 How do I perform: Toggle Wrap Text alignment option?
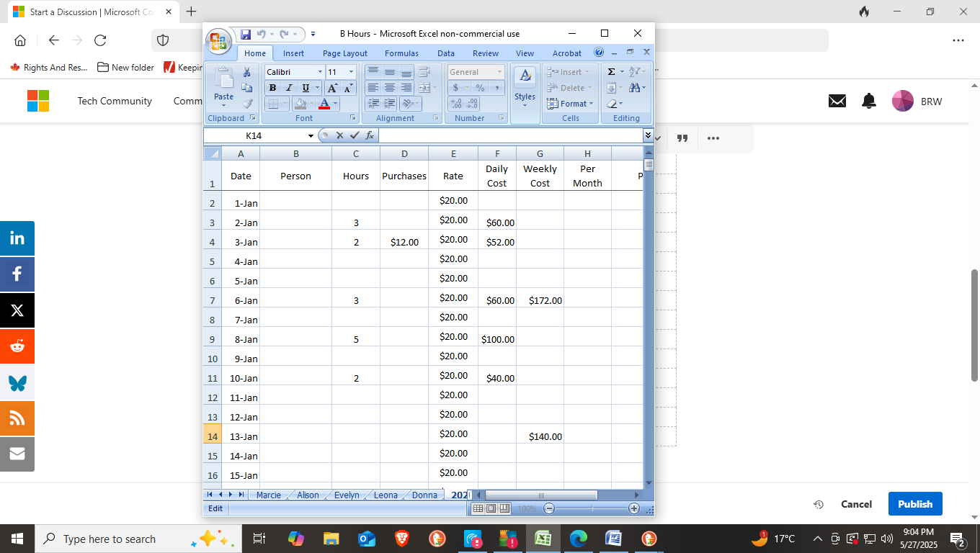pyautogui.click(x=423, y=72)
